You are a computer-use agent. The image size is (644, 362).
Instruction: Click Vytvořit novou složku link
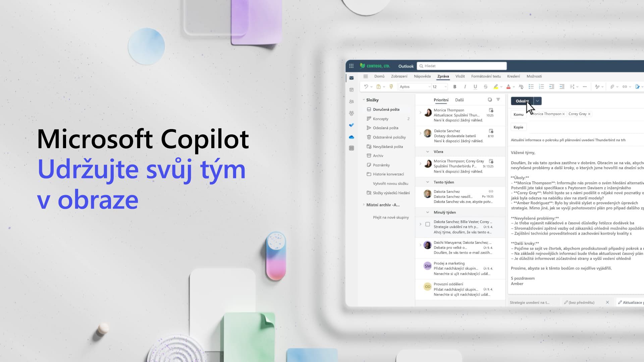click(390, 183)
